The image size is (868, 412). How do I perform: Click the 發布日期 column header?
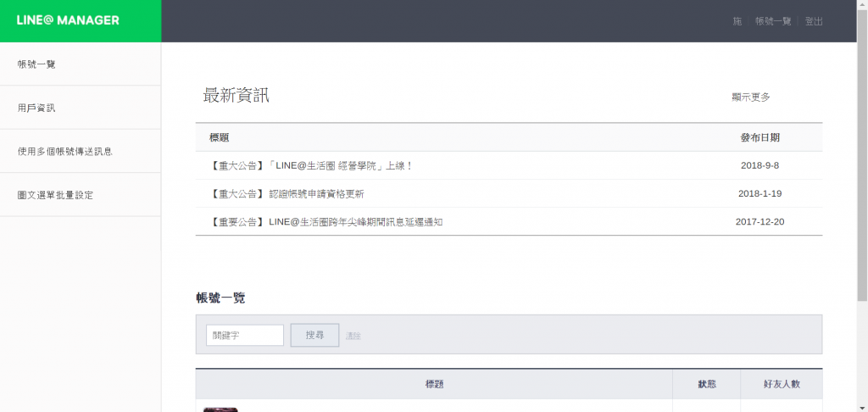(x=759, y=137)
